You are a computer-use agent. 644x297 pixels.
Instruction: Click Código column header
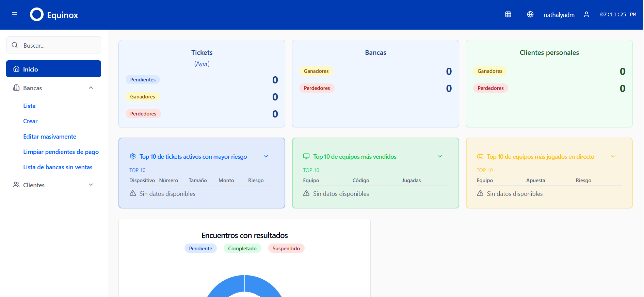(x=361, y=181)
